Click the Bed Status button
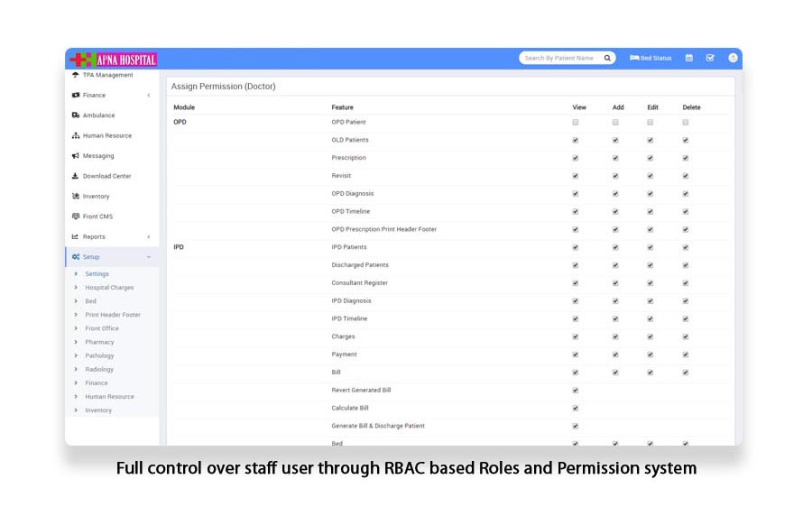 pos(651,58)
